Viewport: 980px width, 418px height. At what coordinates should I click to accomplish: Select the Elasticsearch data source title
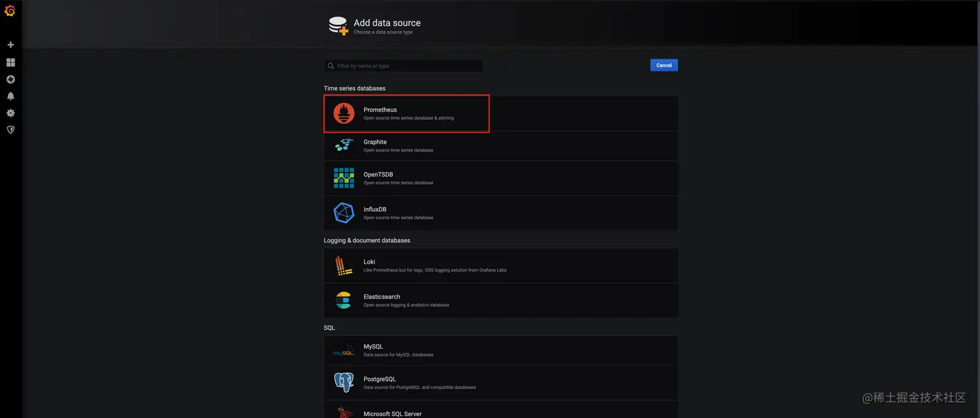click(382, 297)
